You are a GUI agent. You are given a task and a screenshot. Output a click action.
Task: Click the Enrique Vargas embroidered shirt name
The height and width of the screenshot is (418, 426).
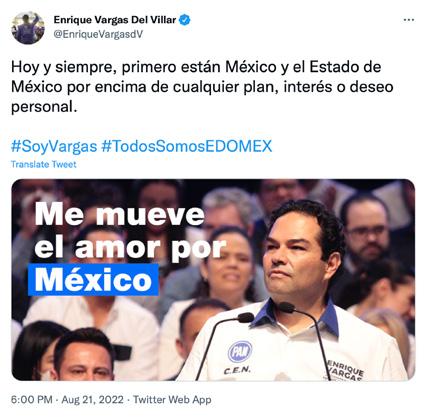point(345,371)
